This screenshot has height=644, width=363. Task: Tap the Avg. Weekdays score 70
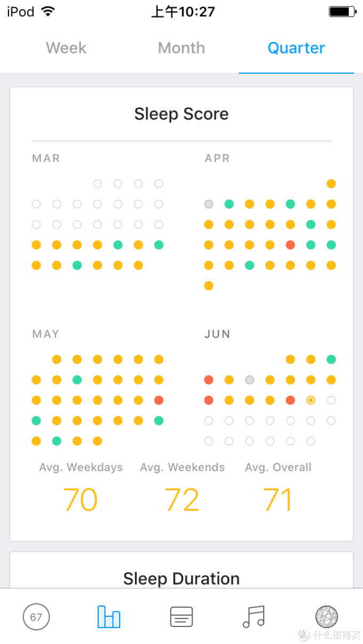[81, 500]
